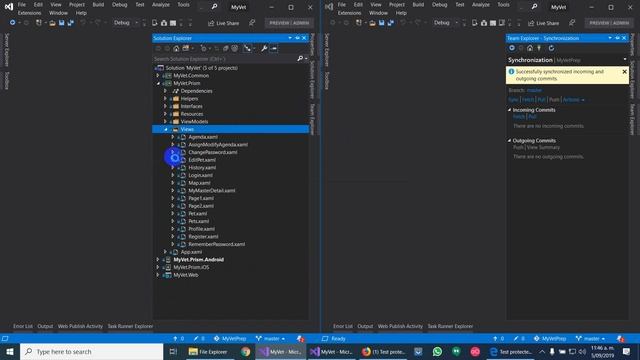This screenshot has width=640, height=360.
Task: Dismiss the synchronization success notification
Action: [x=624, y=72]
